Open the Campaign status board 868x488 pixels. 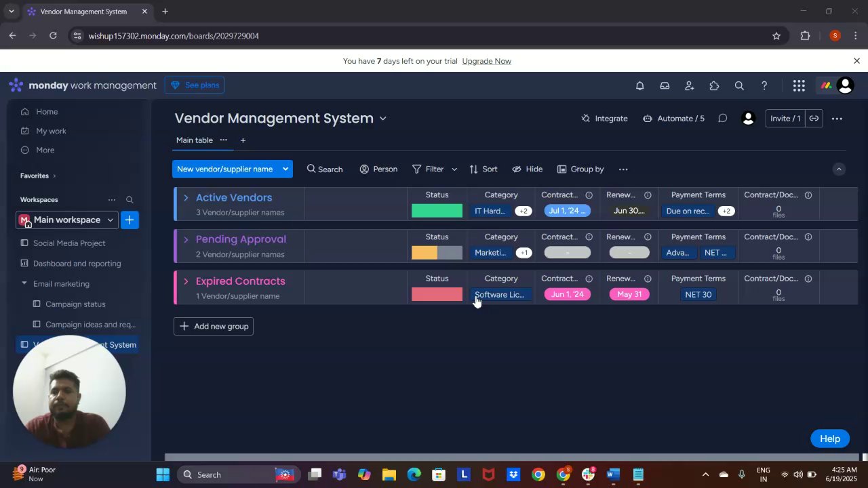(75, 304)
